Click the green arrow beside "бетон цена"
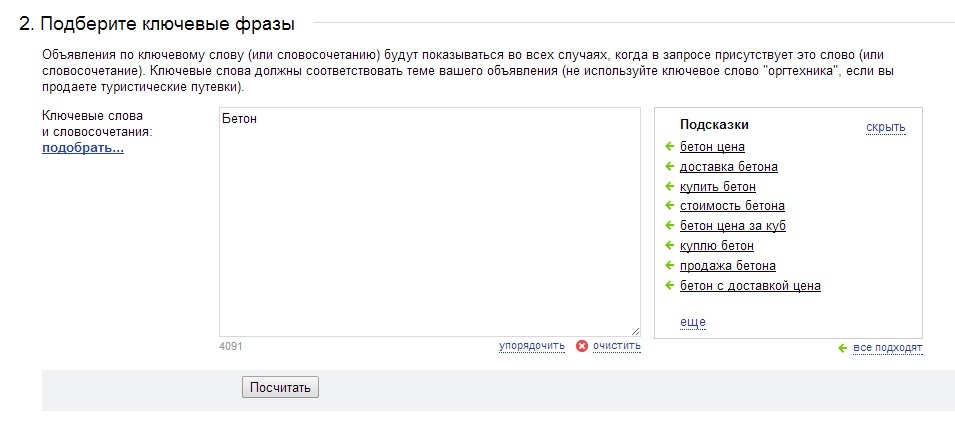Screen dimensions: 955x421 669,146
